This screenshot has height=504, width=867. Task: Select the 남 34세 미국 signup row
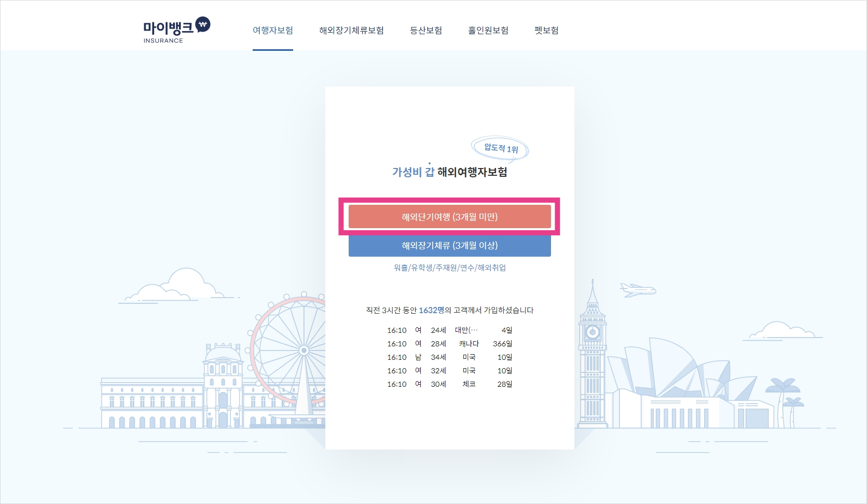(x=449, y=357)
